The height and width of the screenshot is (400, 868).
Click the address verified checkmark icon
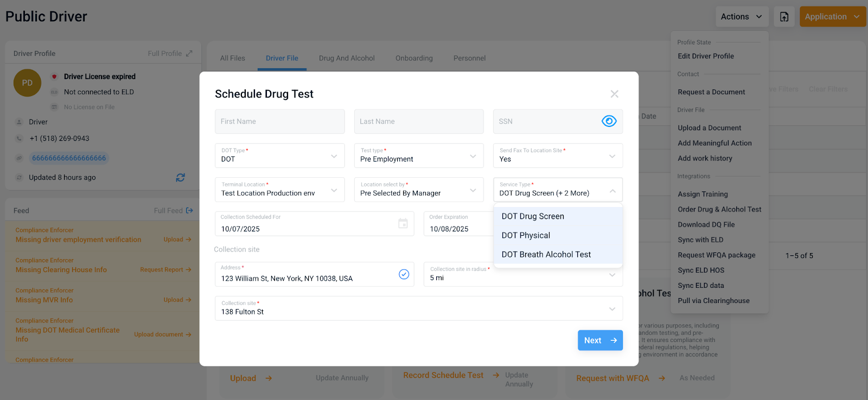point(404,274)
